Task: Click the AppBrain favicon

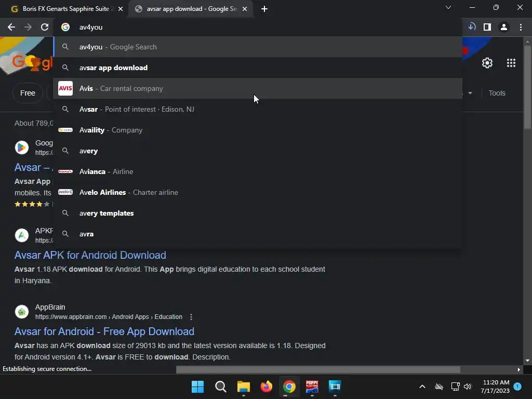Action: 22,312
